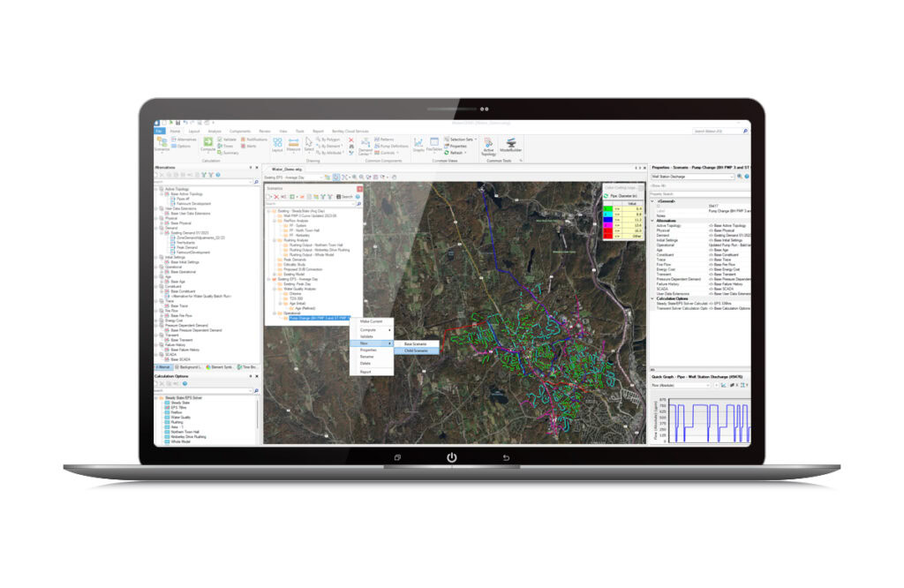The image size is (904, 588).
Task: Choose Child Scenario from the New submenu
Action: click(x=414, y=350)
